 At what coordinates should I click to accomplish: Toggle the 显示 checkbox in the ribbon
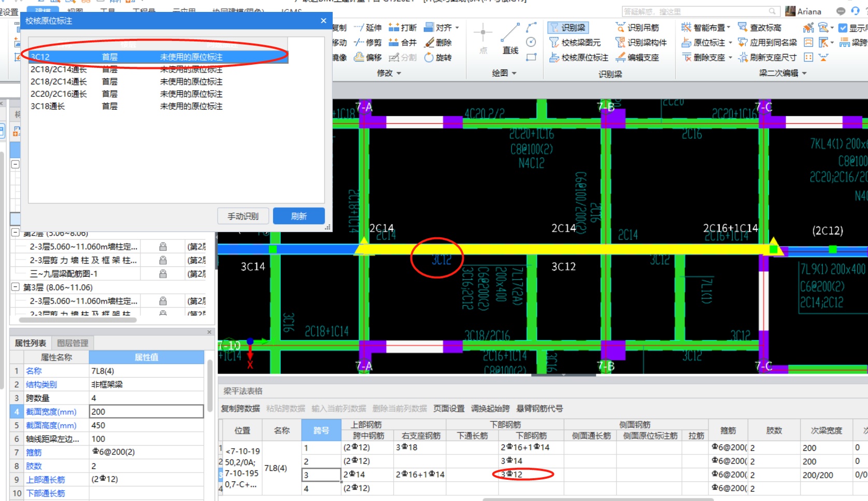click(843, 28)
